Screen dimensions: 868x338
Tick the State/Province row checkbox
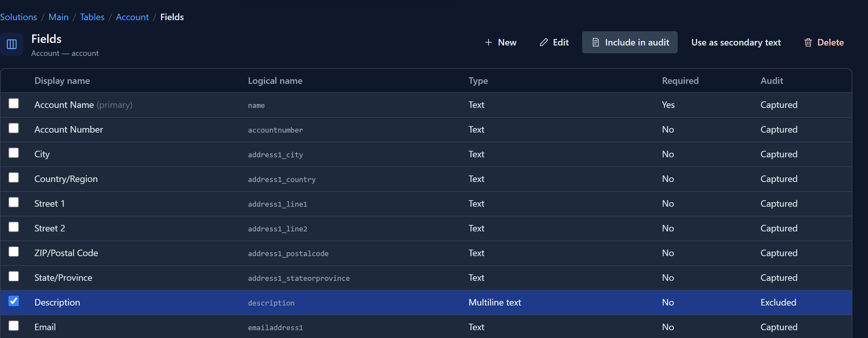(x=13, y=276)
